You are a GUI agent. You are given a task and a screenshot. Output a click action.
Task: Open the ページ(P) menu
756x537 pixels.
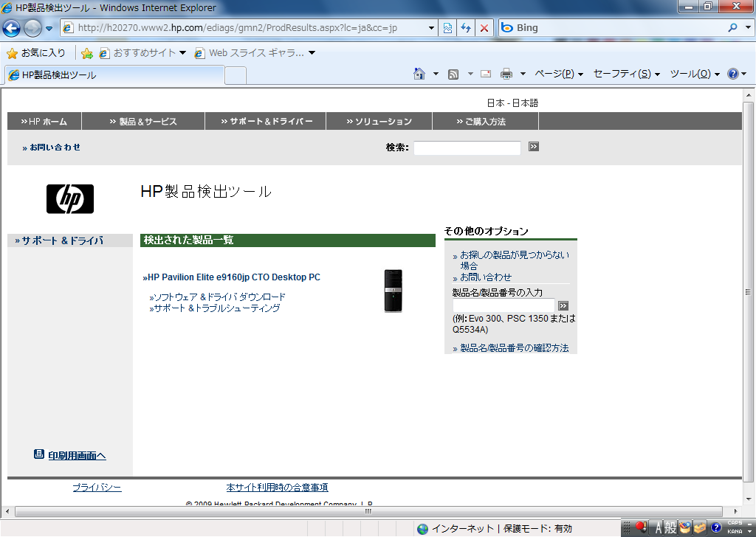(559, 74)
